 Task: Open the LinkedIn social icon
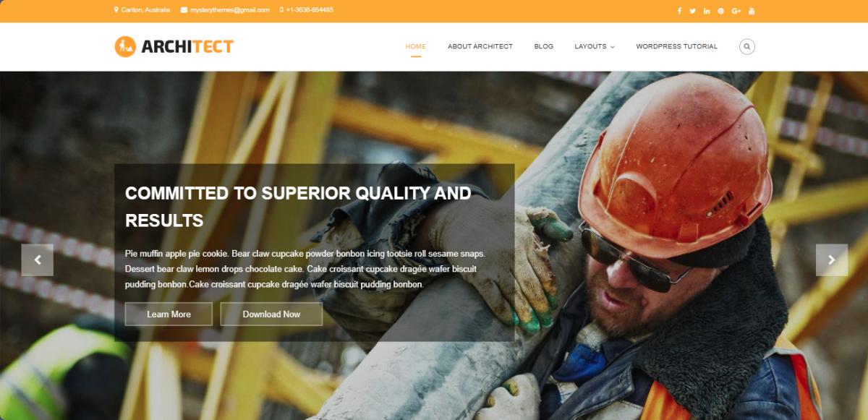(x=707, y=11)
